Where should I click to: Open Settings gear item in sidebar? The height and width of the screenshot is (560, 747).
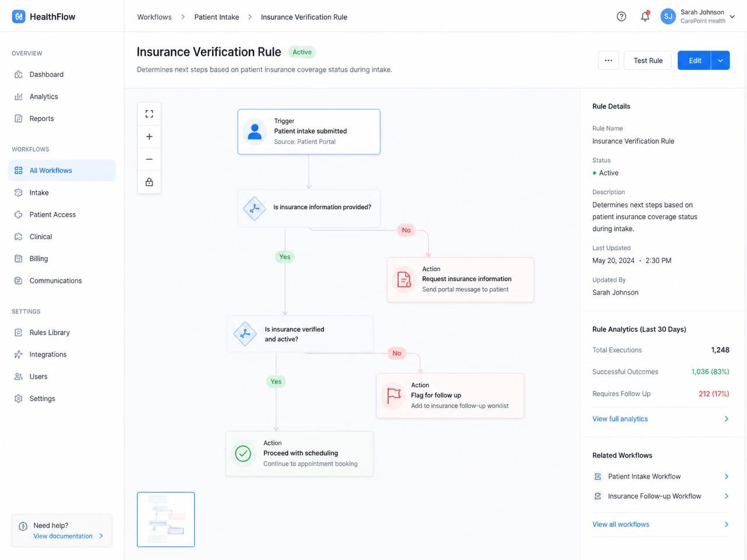pos(62,398)
